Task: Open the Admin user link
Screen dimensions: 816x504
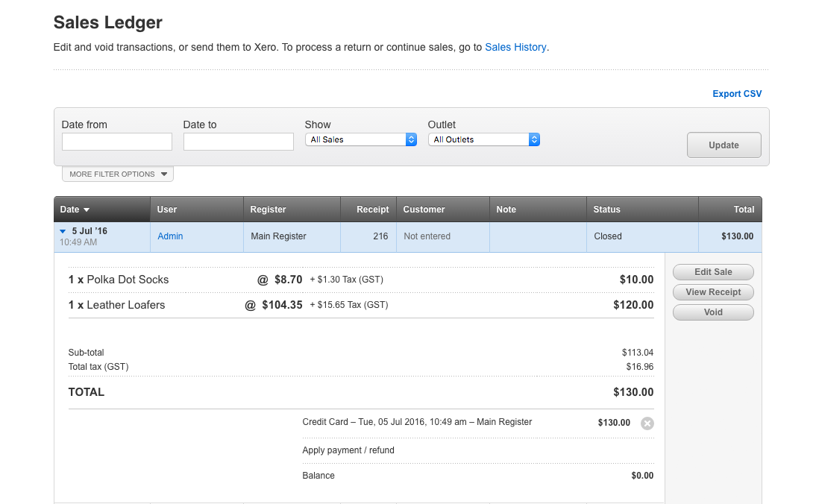Action: [170, 236]
